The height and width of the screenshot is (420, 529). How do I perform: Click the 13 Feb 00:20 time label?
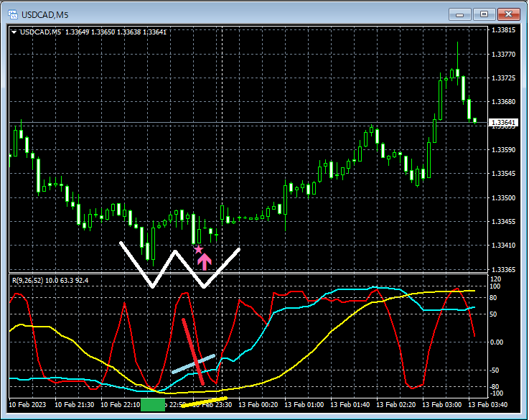pos(258,404)
